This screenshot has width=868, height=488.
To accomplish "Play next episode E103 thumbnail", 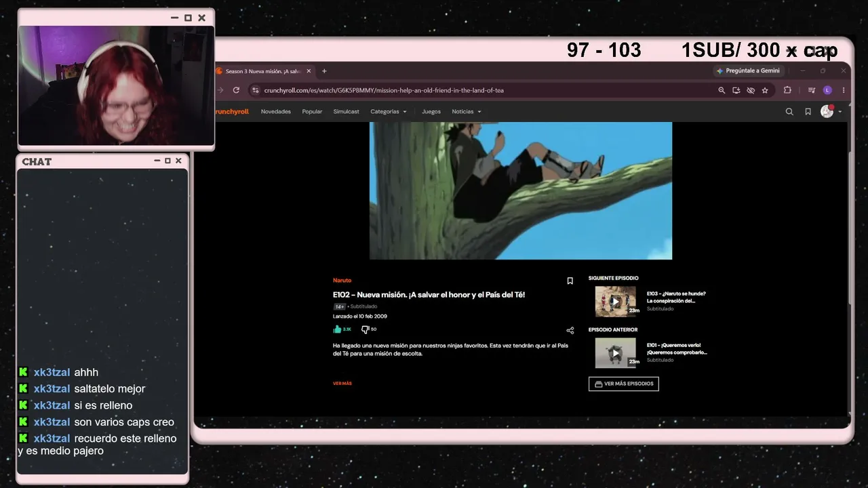I will tap(616, 302).
